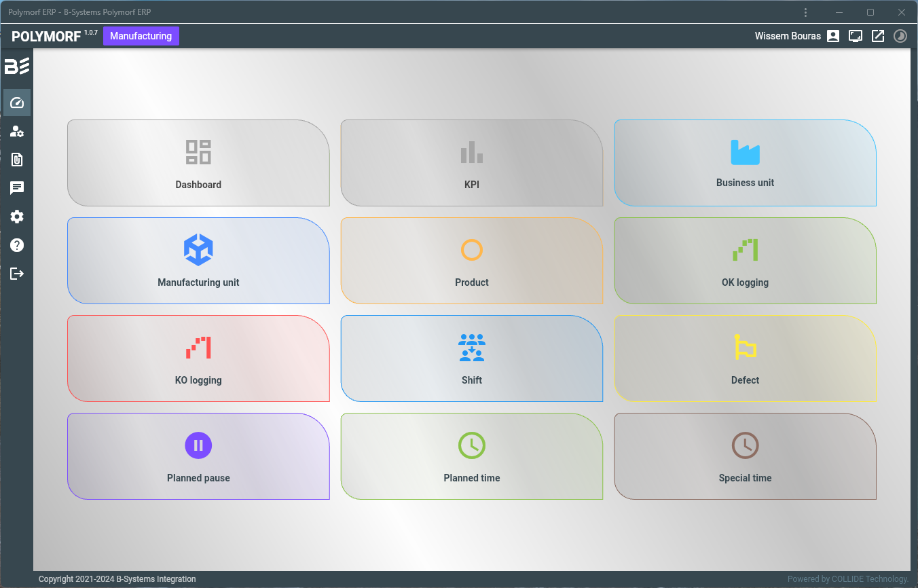Open the KPI tile
This screenshot has height=588, width=918.
pyautogui.click(x=471, y=163)
